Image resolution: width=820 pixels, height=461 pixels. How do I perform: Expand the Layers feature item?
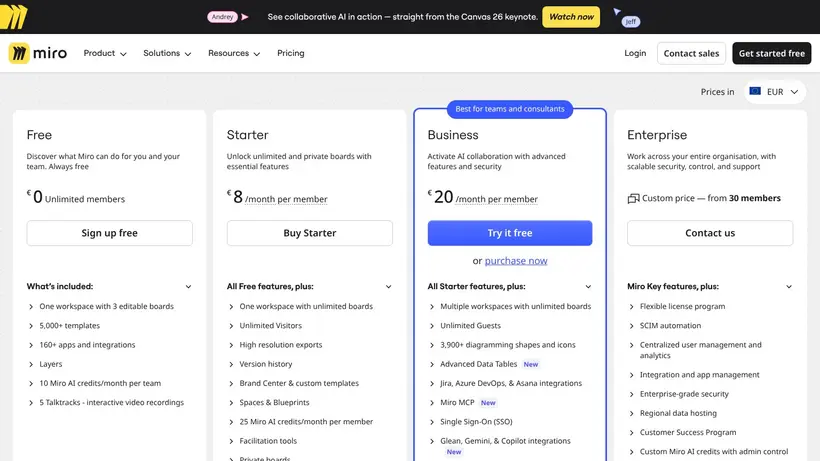click(x=45, y=364)
